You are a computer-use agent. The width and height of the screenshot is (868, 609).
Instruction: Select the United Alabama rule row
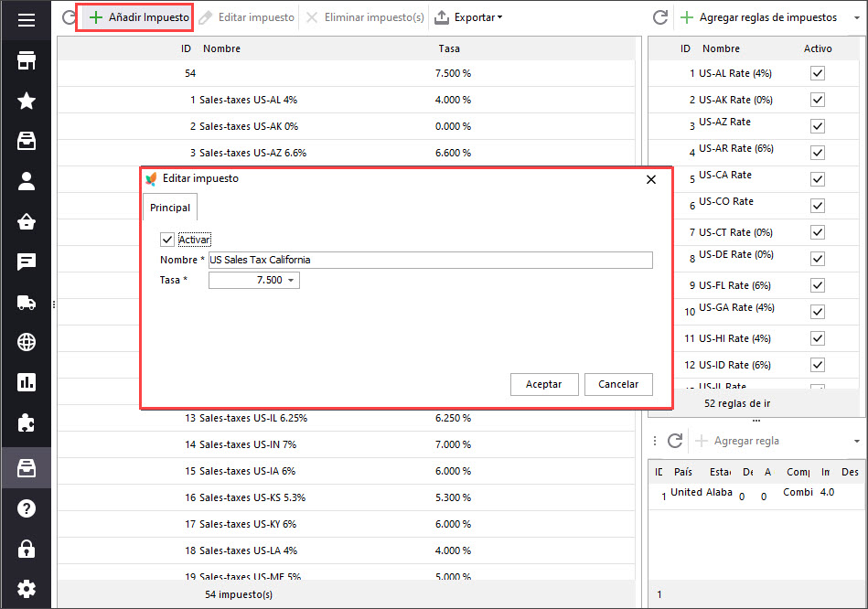click(x=755, y=496)
